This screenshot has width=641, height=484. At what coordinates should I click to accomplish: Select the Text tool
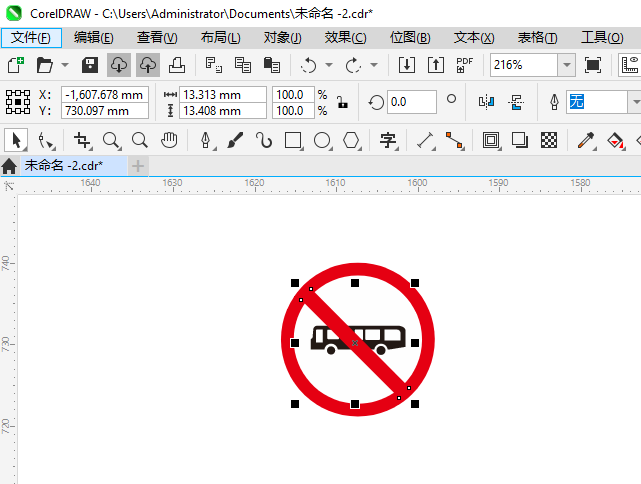(x=388, y=141)
